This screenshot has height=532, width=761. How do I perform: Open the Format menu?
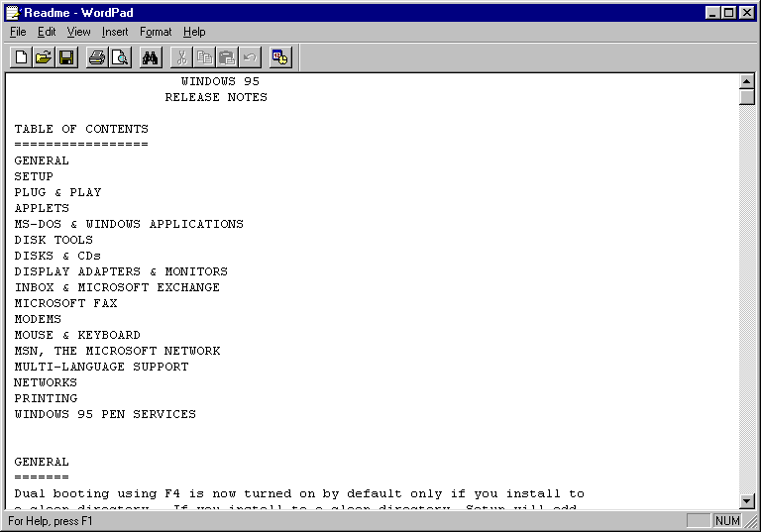pos(156,32)
